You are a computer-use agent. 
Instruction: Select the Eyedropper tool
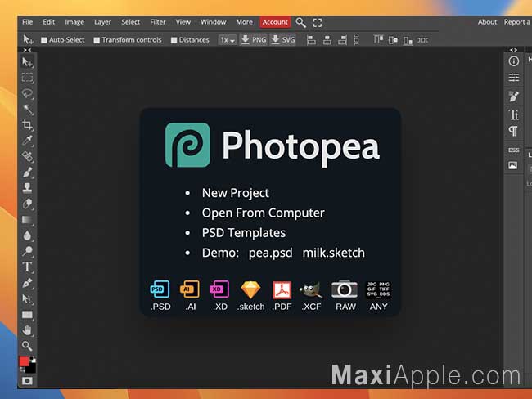(27, 141)
